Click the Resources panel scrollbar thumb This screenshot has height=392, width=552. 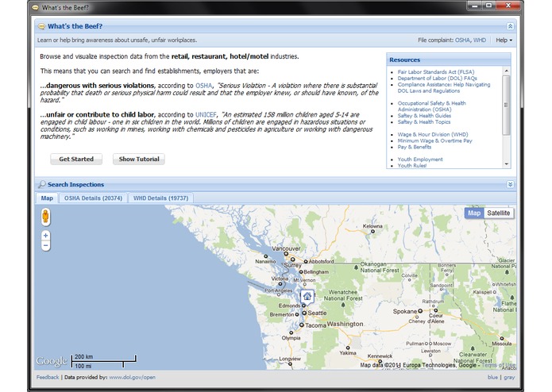[x=506, y=105]
